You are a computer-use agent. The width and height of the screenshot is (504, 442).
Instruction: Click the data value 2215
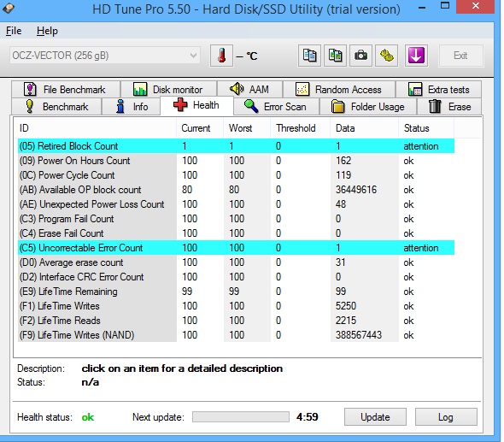(346, 321)
